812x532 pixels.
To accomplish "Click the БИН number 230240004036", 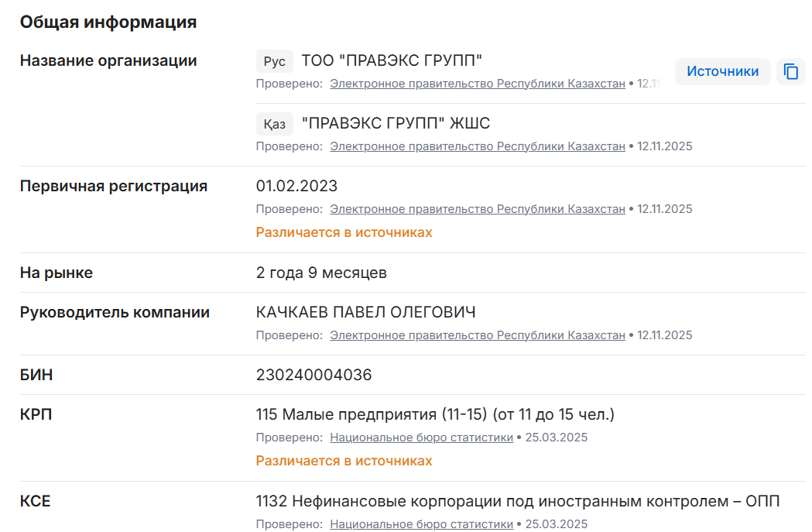I will [x=313, y=376].
